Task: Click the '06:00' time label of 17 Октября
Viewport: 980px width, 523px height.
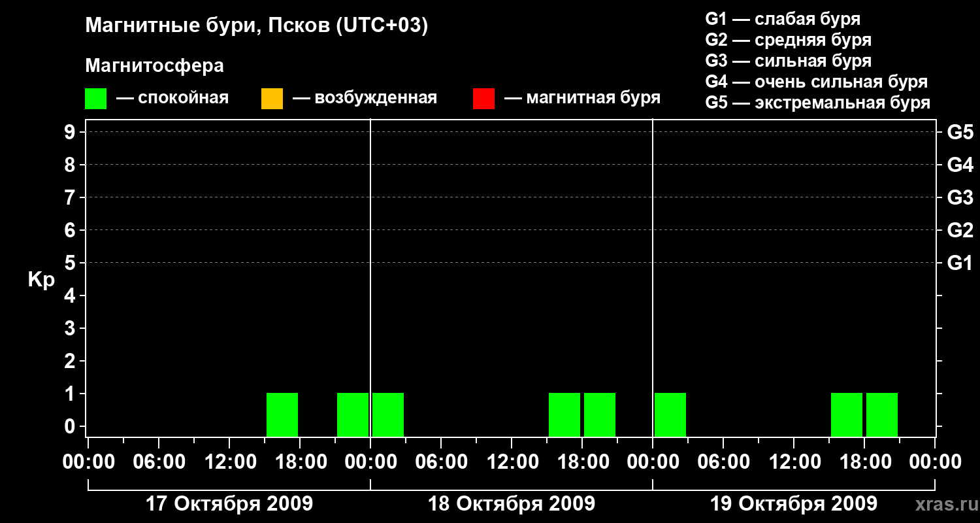Action: click(x=159, y=462)
